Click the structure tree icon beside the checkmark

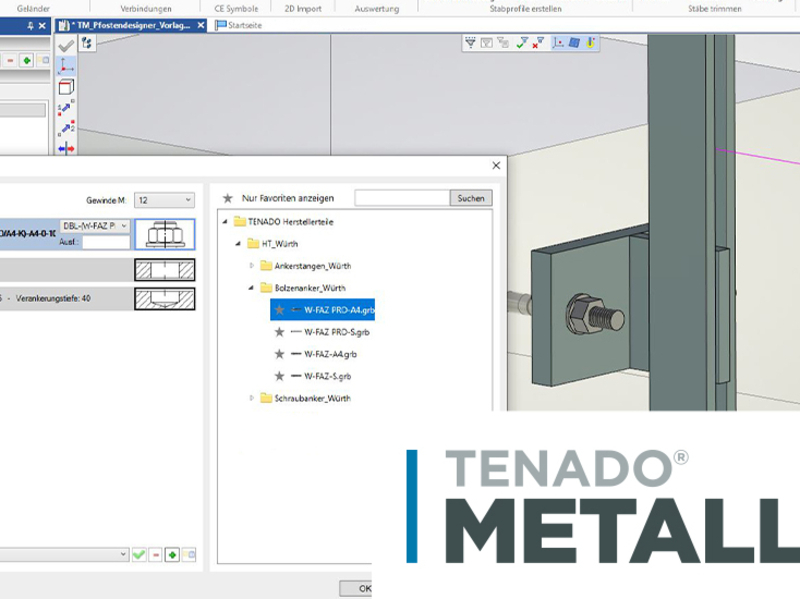87,44
